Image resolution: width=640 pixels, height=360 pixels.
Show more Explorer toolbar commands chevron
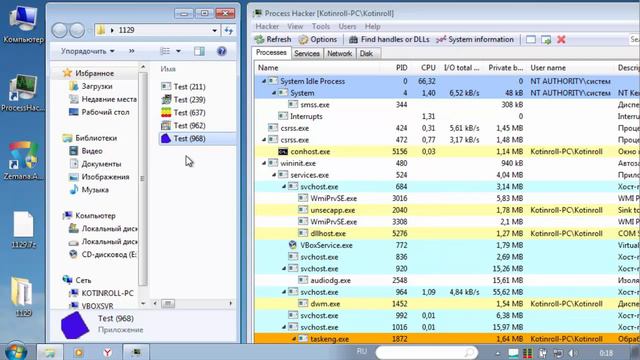pos(131,51)
